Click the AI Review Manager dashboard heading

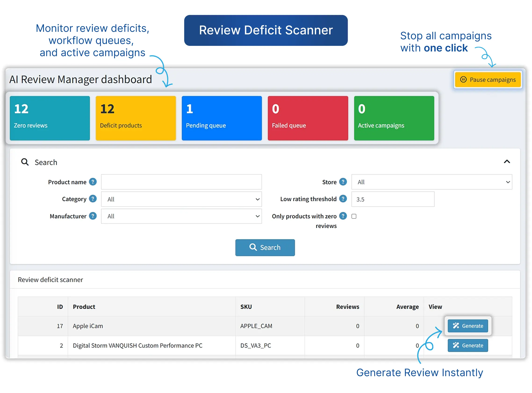pyautogui.click(x=81, y=79)
